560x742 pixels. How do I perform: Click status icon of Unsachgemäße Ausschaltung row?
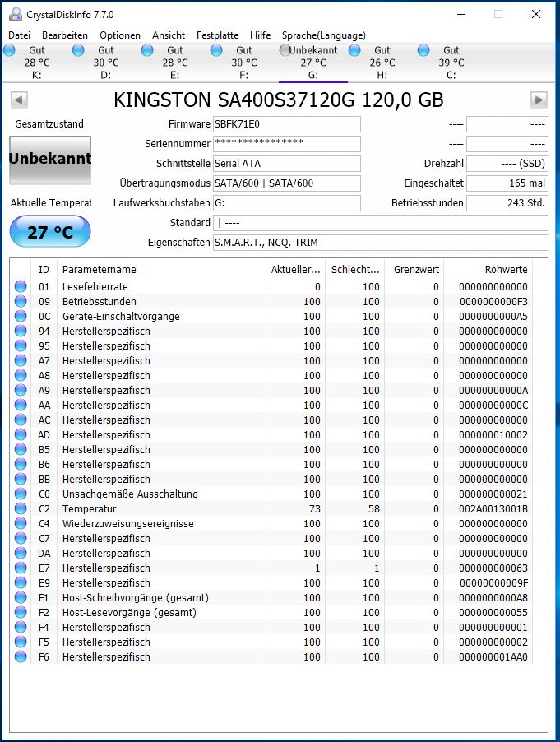(21, 494)
